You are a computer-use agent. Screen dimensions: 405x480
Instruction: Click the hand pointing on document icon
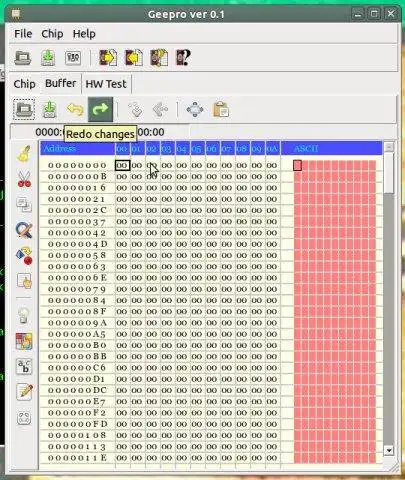[24, 281]
